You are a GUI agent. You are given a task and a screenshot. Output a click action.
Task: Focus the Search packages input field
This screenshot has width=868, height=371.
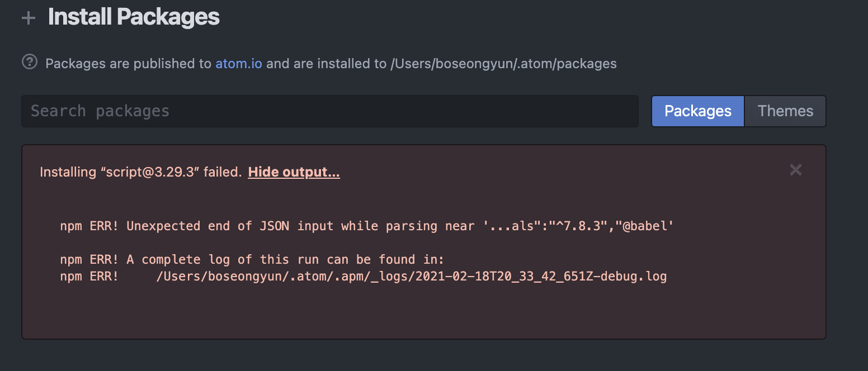(x=329, y=111)
